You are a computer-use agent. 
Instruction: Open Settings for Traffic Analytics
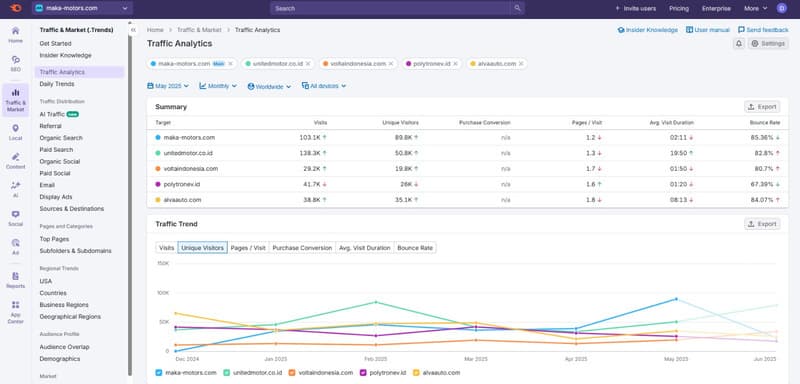[768, 44]
